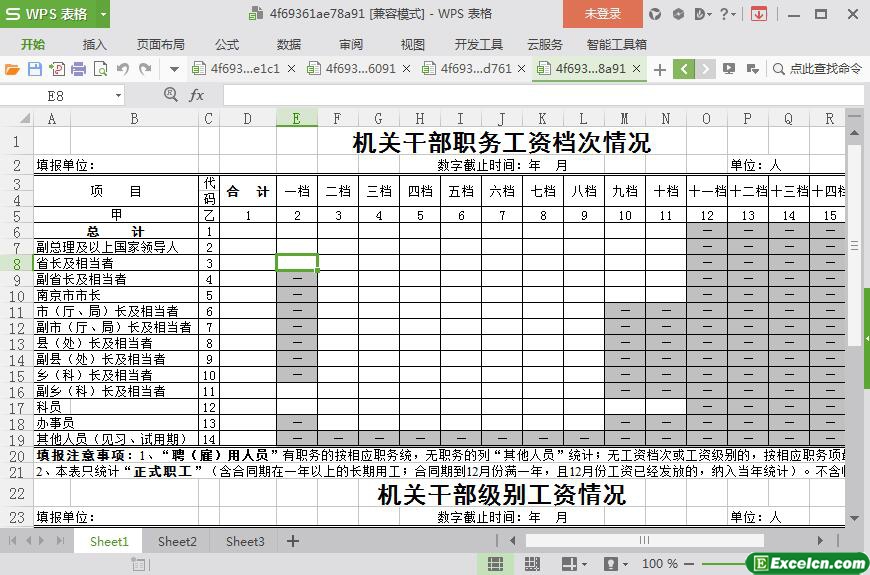Click the title 机关干部职务工资档次情况
This screenshot has height=575, width=870.
502,143
